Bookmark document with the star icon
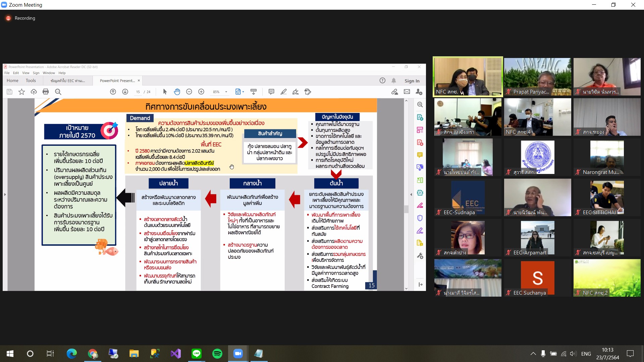 (x=21, y=92)
